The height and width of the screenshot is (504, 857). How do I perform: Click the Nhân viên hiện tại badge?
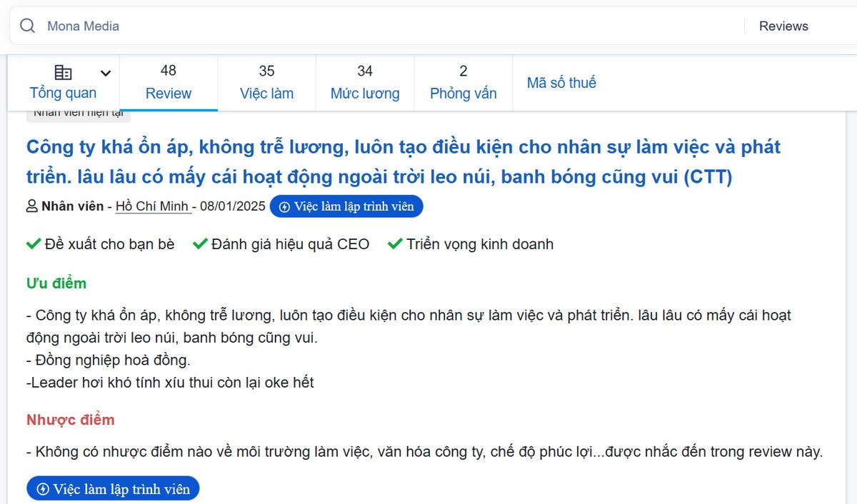(79, 114)
